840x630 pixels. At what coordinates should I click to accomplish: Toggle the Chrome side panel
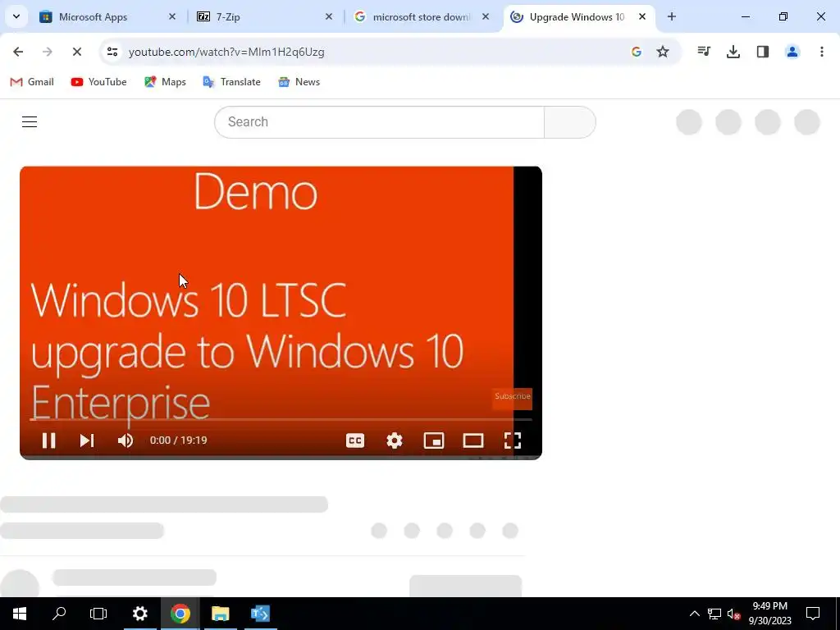(x=763, y=52)
